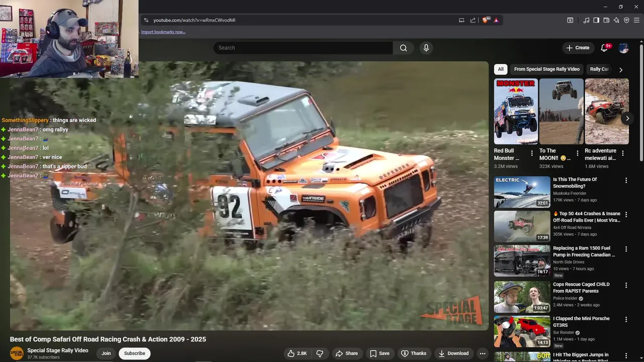Toggle the browser sidebar panel icon
Image resolution: width=644 pixels, height=362 pixels.
596,20
